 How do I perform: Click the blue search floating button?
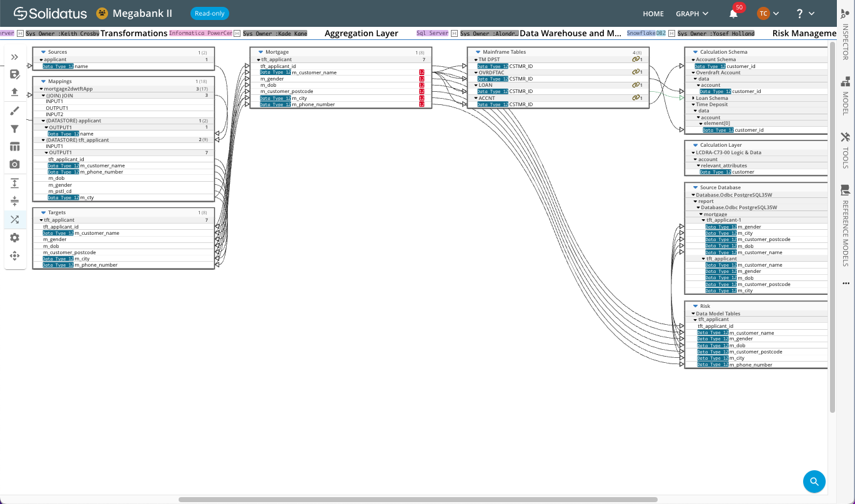click(x=814, y=482)
